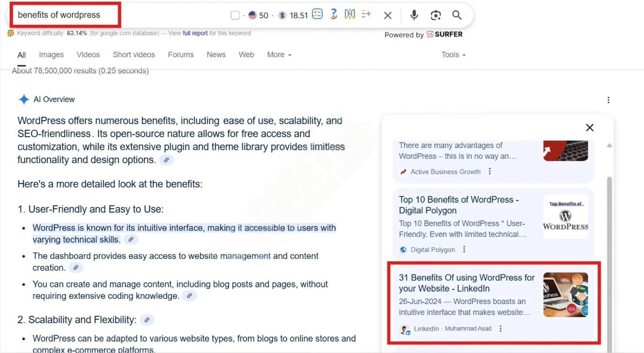Open the full report keyword link
The image size is (644, 353).
(x=196, y=33)
